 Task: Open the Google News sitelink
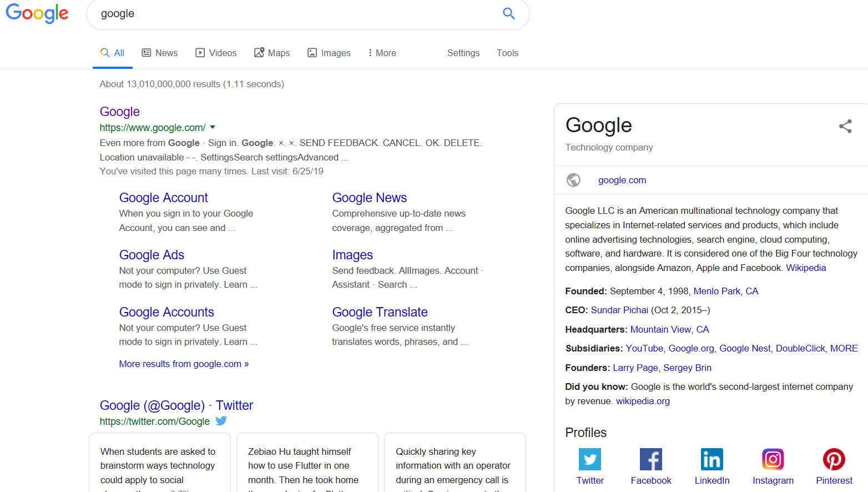point(369,198)
